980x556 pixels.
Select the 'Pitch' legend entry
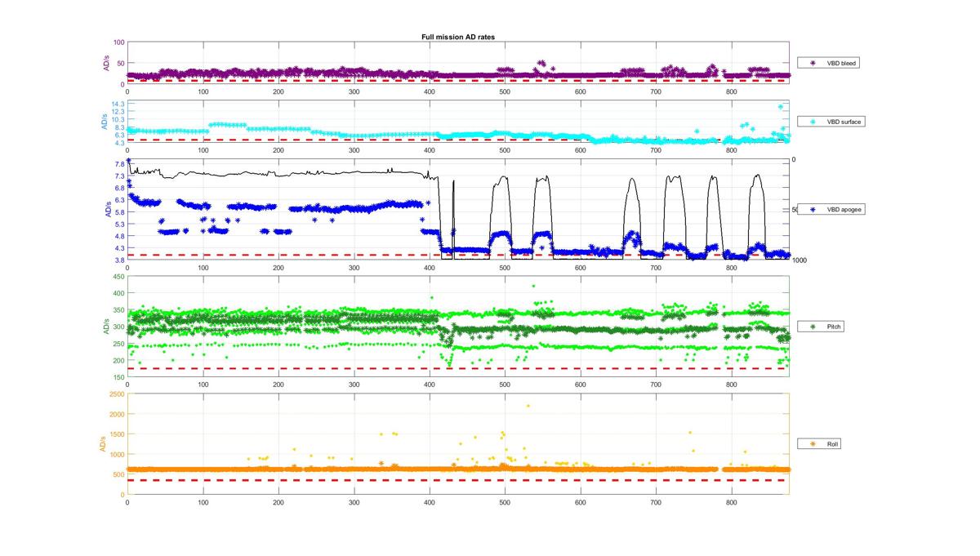820,327
